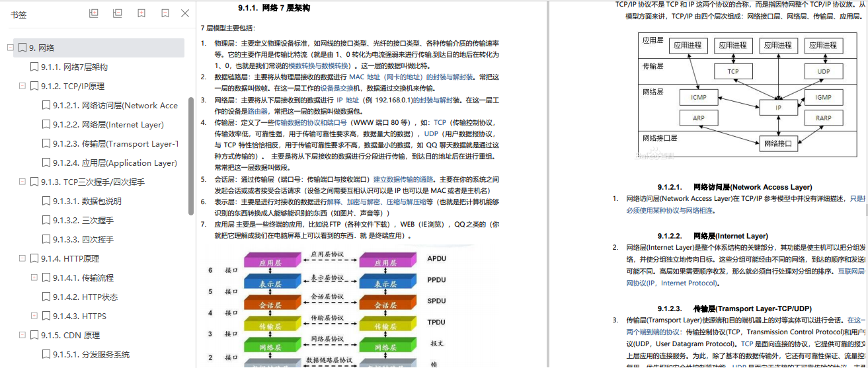Open bookmark 9.1.4. HTTP原理
This screenshot has width=868, height=368.
tap(70, 258)
